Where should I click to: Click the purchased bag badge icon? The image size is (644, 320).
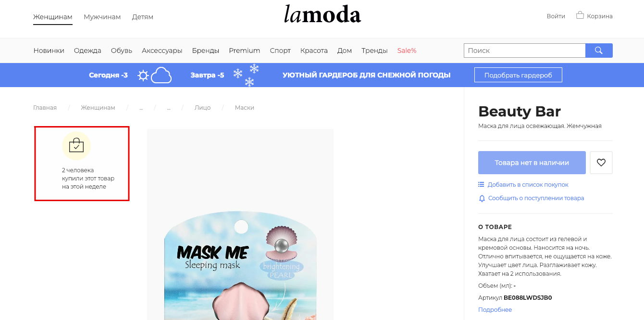pos(76,145)
